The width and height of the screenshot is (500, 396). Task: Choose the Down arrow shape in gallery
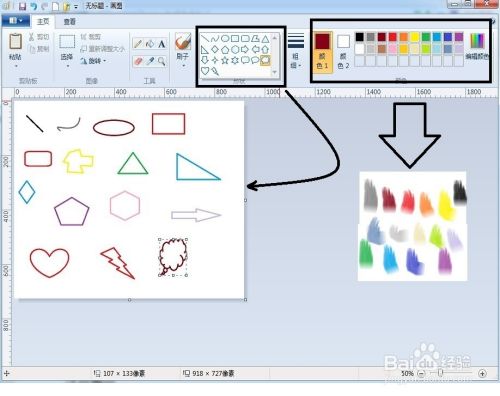point(205,60)
